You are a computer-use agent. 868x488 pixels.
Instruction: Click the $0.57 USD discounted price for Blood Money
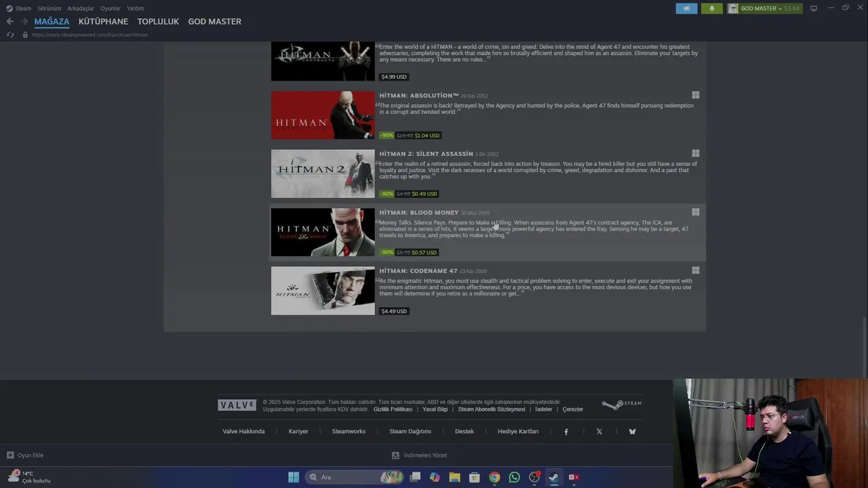pyautogui.click(x=424, y=253)
